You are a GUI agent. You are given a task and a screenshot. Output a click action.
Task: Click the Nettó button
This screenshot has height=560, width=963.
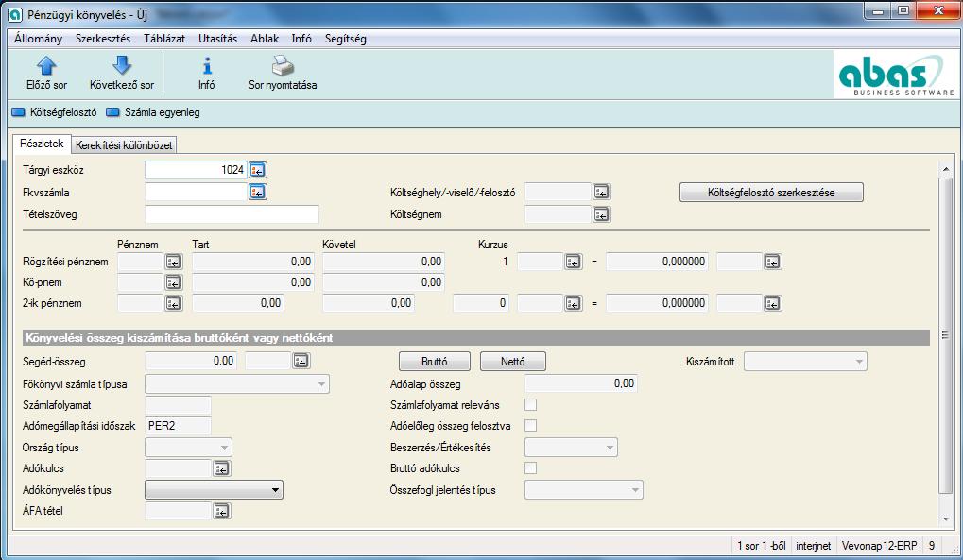(x=512, y=362)
